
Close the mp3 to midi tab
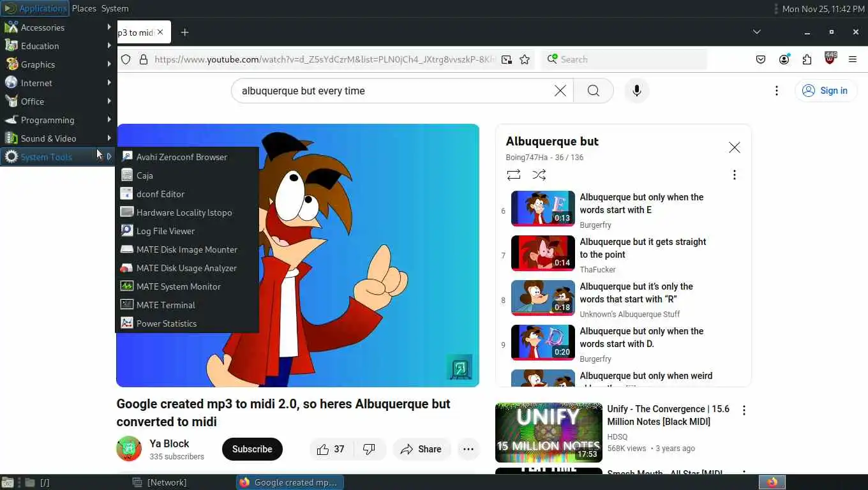(x=160, y=32)
